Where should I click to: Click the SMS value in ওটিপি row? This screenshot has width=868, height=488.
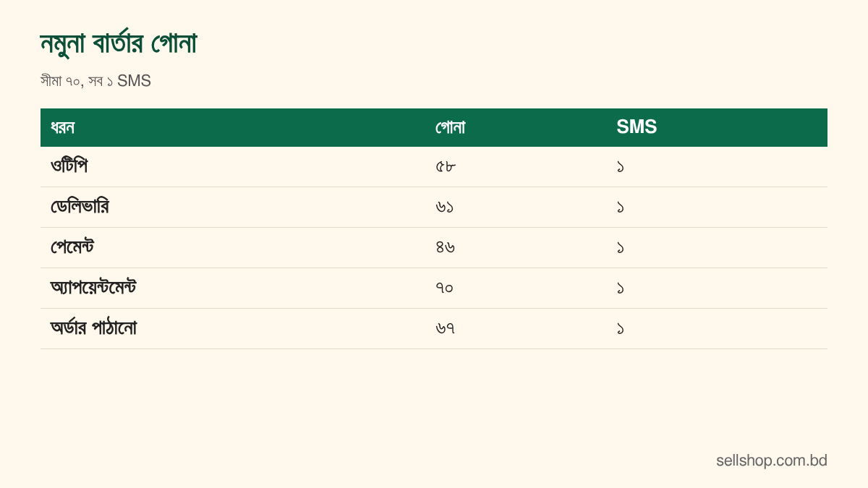tap(621, 166)
